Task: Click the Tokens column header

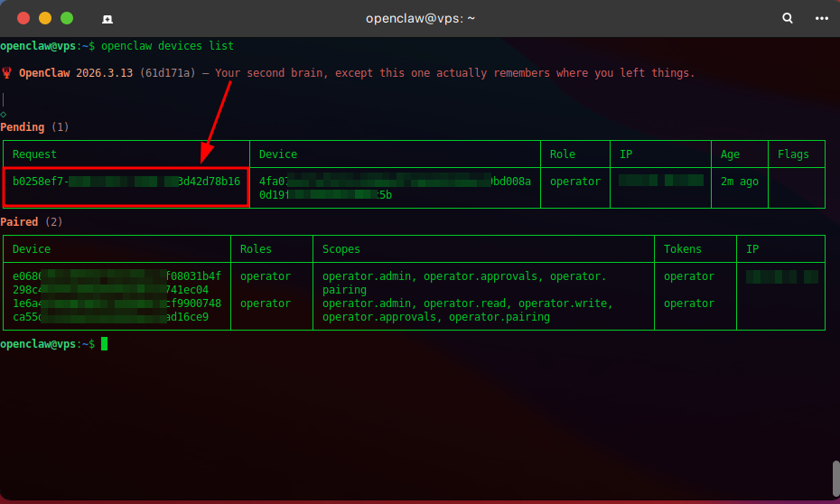Action: pyautogui.click(x=682, y=249)
